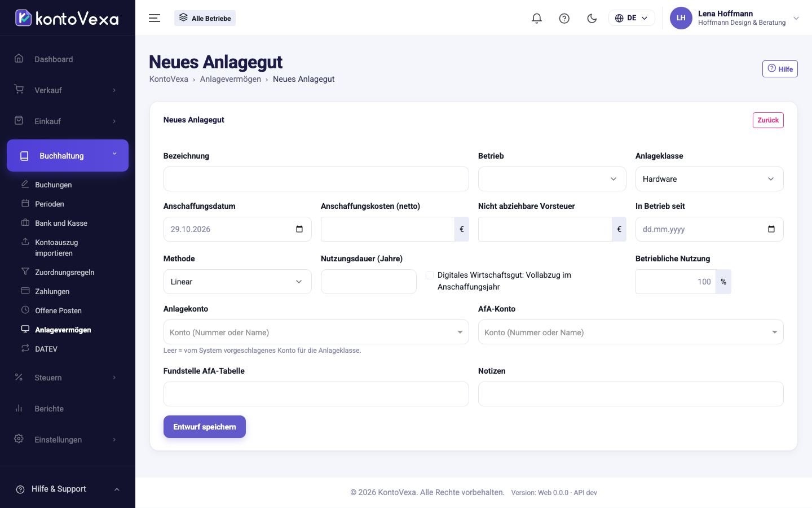The width and height of the screenshot is (812, 508).
Task: Click the Hilfe button at top right
Action: 780,69
